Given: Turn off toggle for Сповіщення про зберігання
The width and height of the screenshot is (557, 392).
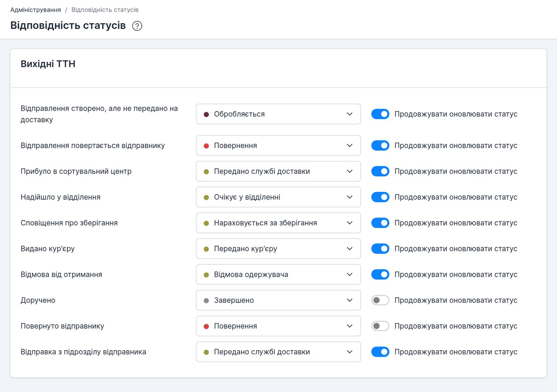Looking at the screenshot, I should pyautogui.click(x=380, y=223).
